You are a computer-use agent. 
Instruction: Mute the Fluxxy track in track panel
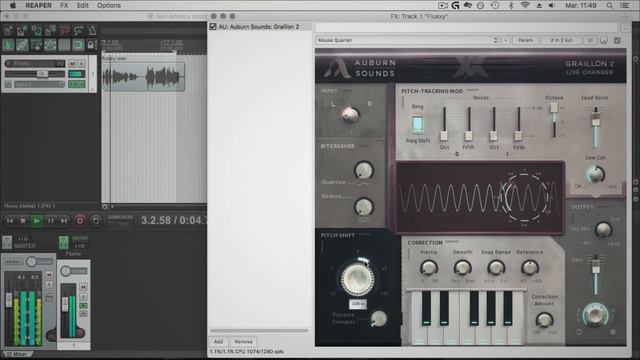[72, 64]
